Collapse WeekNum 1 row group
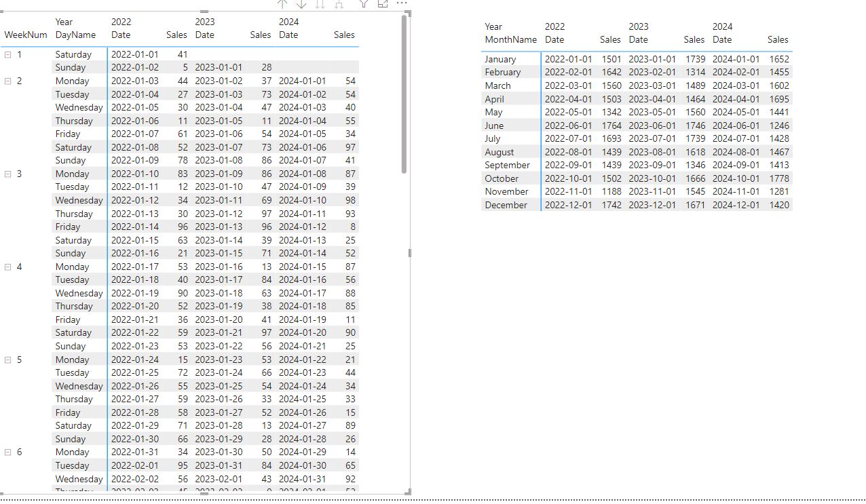866x504 pixels. click(7, 54)
